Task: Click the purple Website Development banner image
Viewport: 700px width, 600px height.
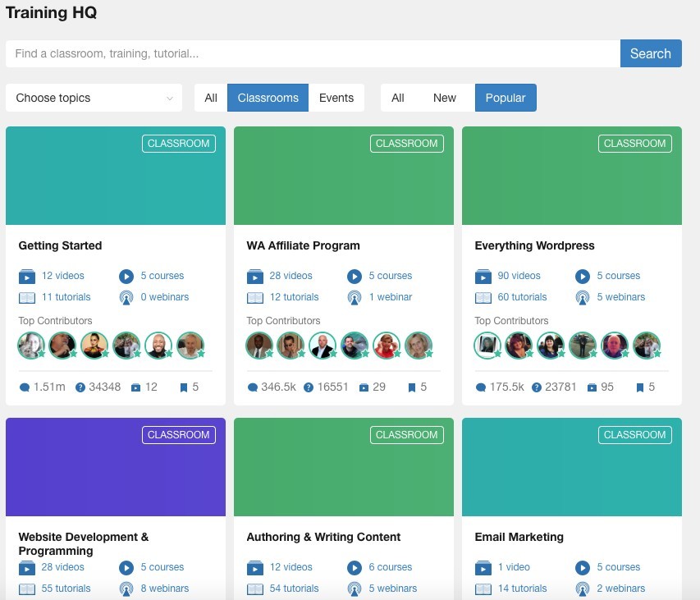Action: click(x=116, y=467)
